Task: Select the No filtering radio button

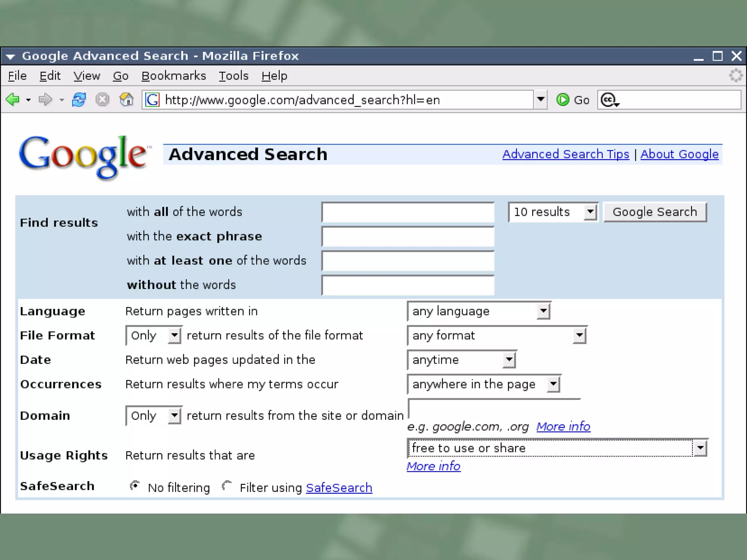Action: (x=135, y=486)
